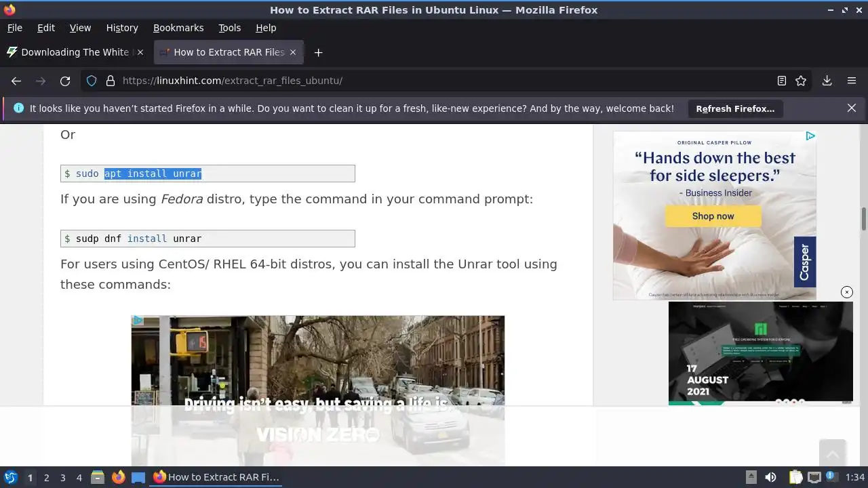868x488 pixels.
Task: Click the word Fedora in the article
Action: coord(182,199)
